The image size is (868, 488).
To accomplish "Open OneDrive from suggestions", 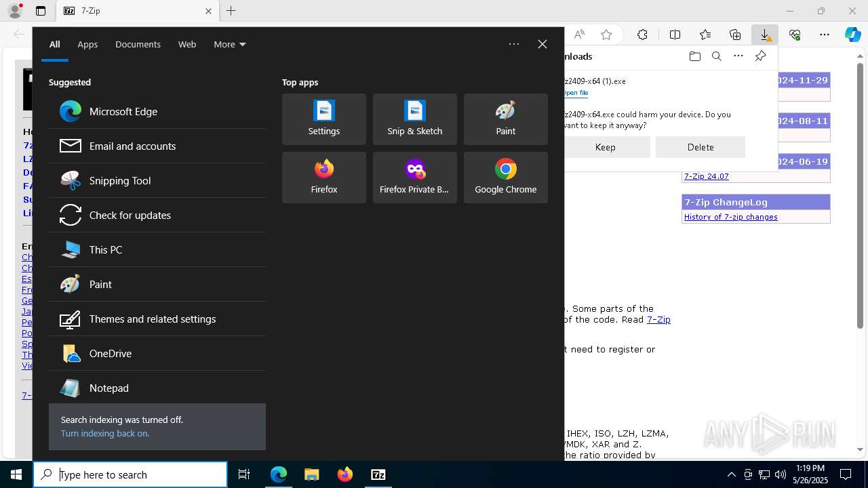I will pyautogui.click(x=157, y=353).
